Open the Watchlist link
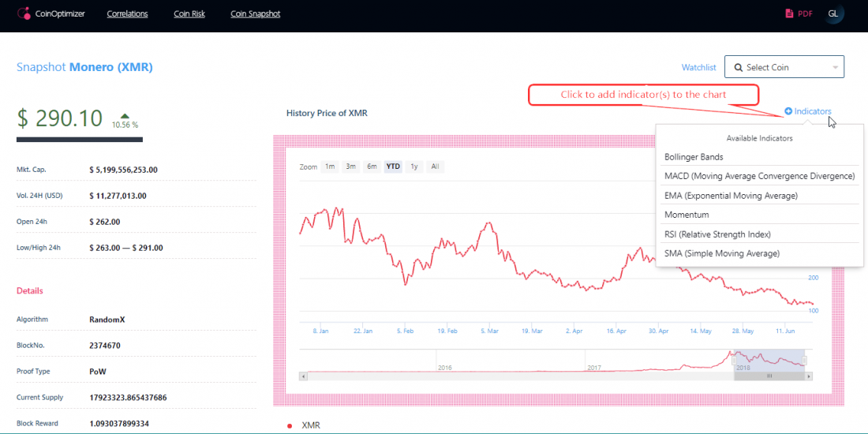The height and width of the screenshot is (434, 868). (x=698, y=67)
